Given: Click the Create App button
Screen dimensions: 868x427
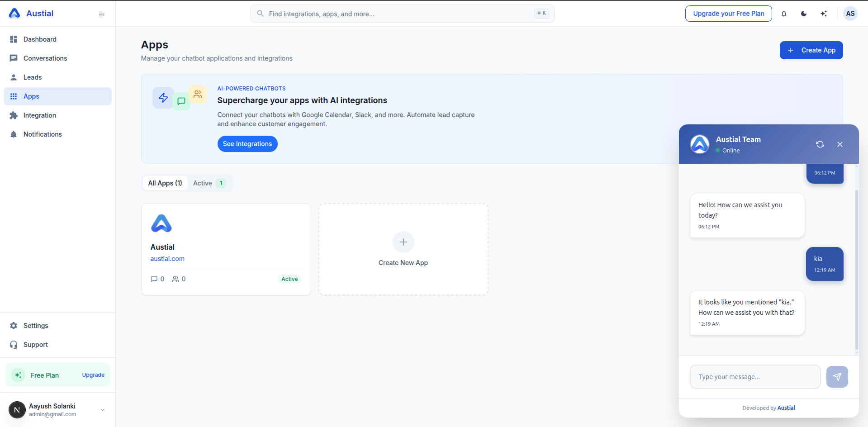Looking at the screenshot, I should [x=811, y=50].
